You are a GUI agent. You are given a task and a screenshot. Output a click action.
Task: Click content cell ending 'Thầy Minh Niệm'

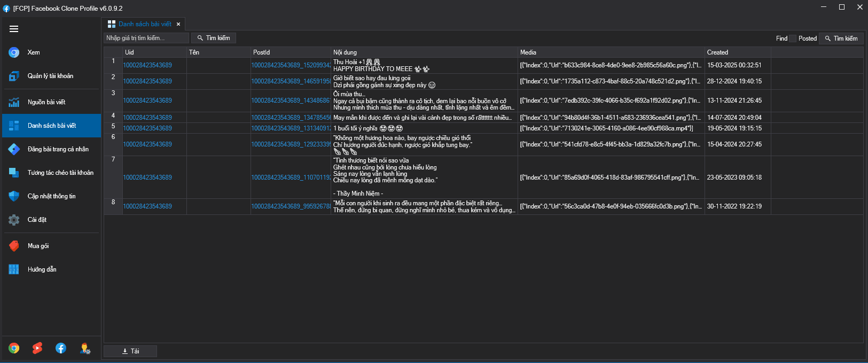pos(425,177)
